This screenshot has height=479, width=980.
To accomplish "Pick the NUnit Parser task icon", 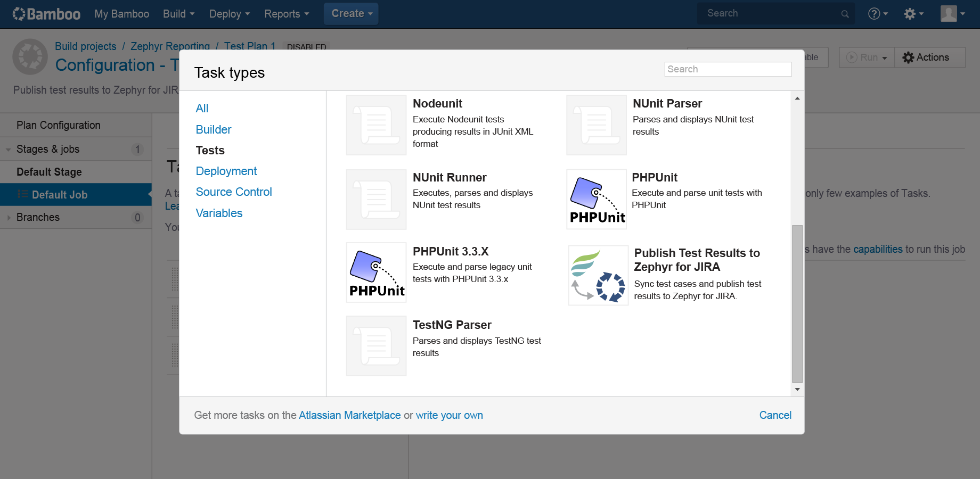I will pos(597,125).
